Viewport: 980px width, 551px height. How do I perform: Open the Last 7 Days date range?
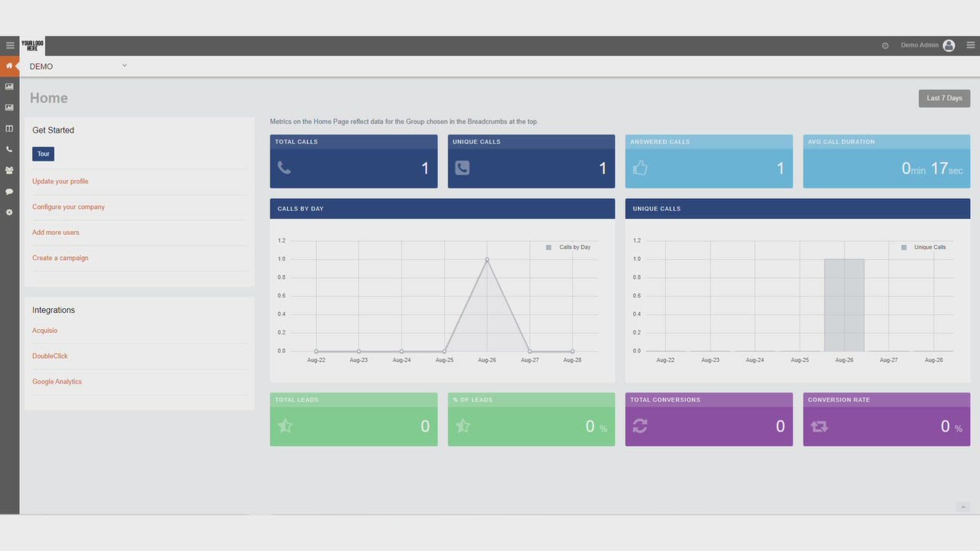click(944, 98)
